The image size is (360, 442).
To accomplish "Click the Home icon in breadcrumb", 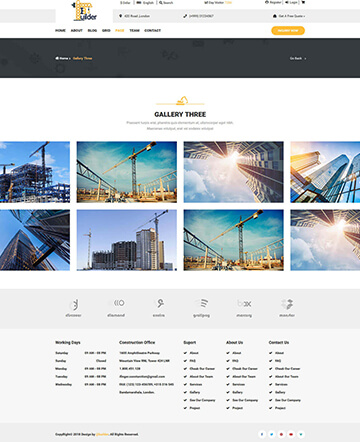I will [57, 58].
